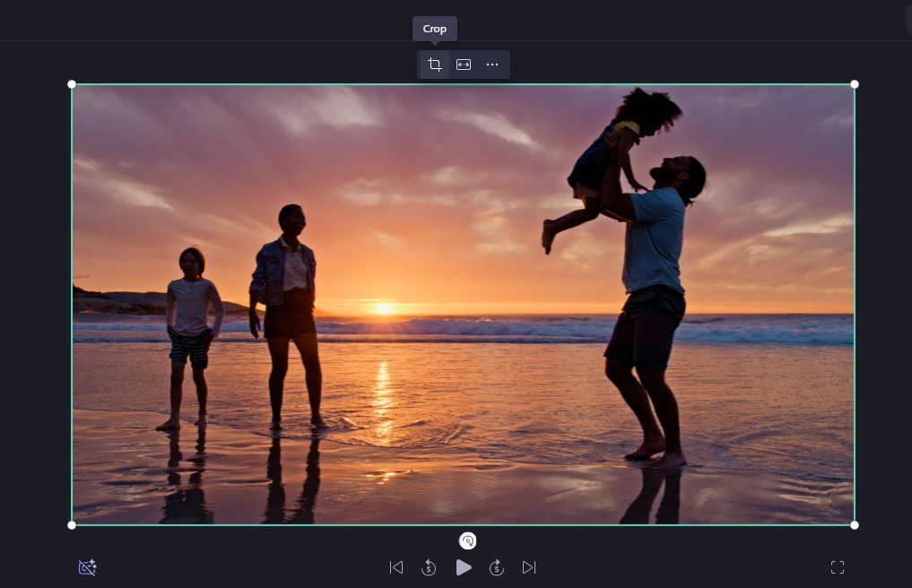The height and width of the screenshot is (588, 912).
Task: Skip back 5 seconds
Action: click(x=428, y=566)
